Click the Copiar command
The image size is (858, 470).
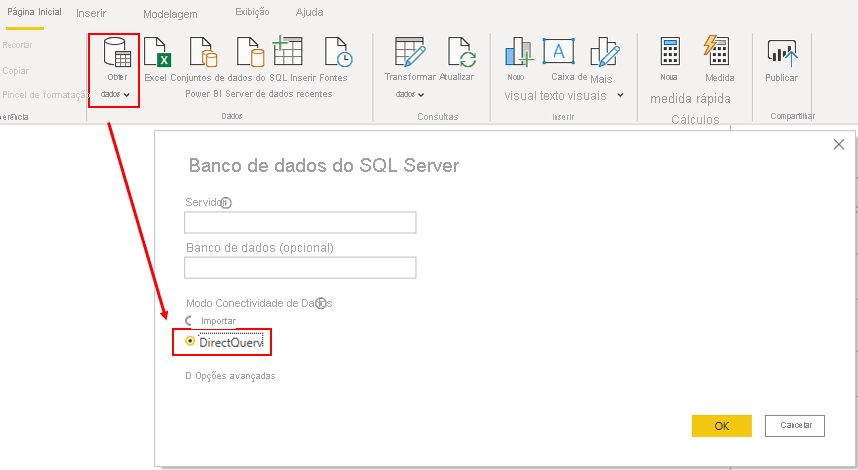tap(15, 71)
